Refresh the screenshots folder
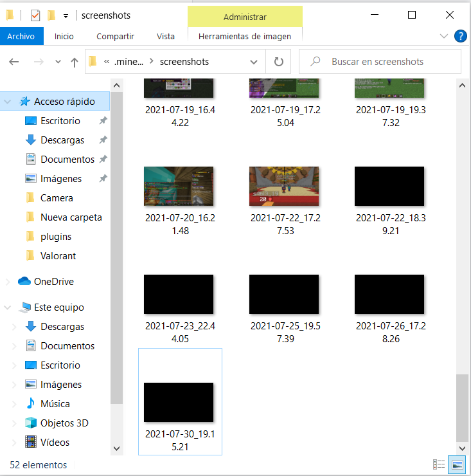This screenshot has height=476, width=471. click(278, 62)
